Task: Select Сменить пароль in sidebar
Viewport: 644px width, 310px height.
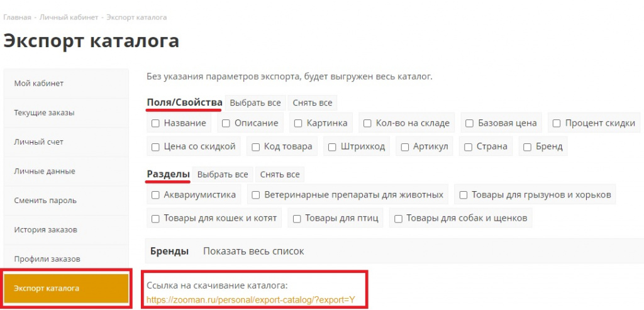Action: tap(45, 201)
